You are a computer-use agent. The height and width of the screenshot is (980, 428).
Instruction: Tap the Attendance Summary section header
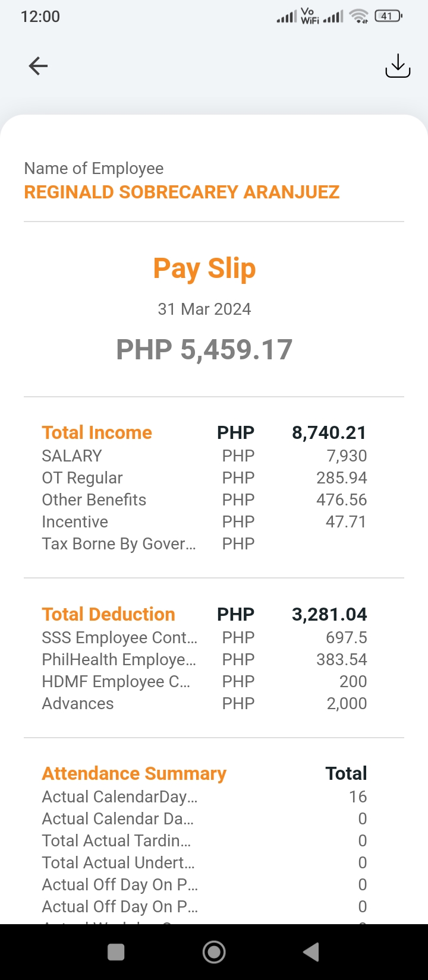point(134,773)
